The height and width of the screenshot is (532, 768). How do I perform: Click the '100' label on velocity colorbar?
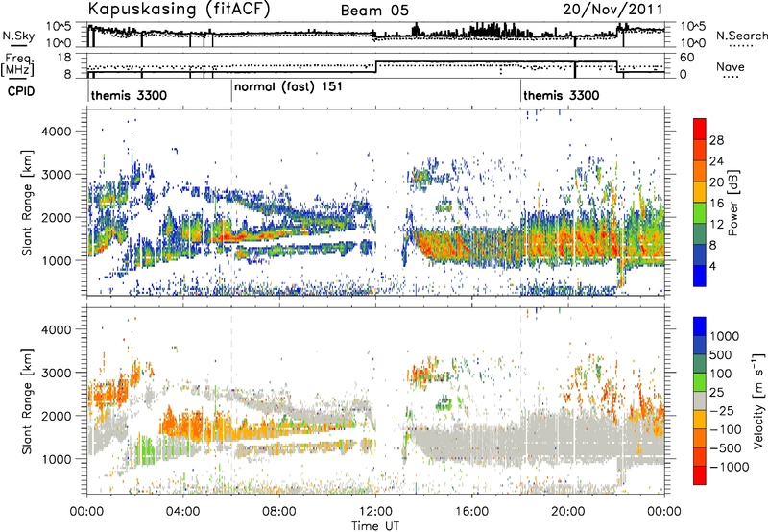coord(720,374)
